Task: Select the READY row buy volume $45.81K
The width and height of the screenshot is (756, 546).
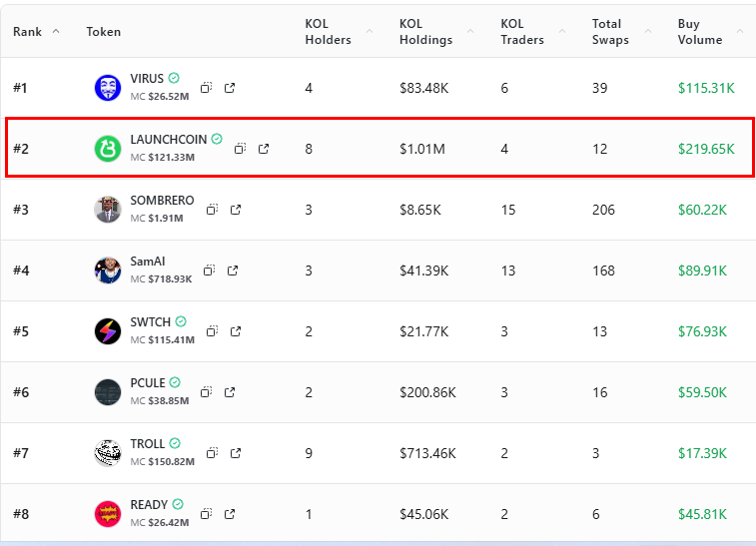Action: [x=705, y=513]
